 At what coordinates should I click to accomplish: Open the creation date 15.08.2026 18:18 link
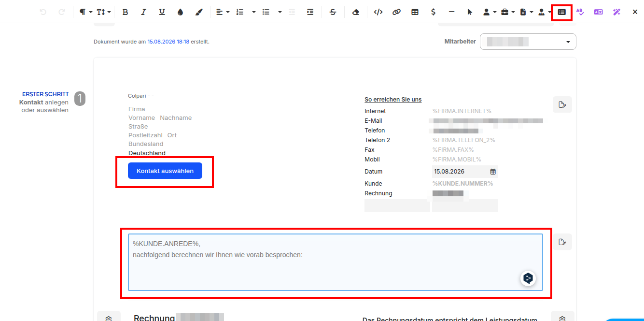[x=168, y=42]
